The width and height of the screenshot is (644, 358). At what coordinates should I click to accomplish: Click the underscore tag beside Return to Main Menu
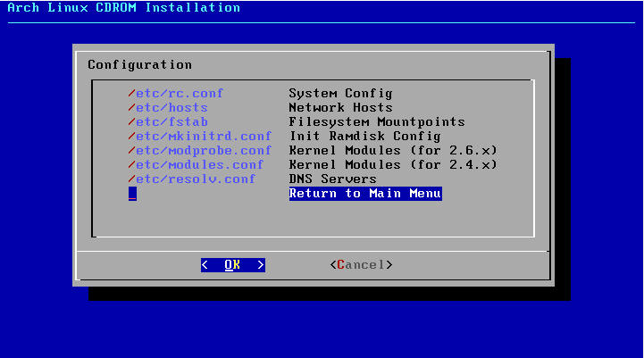pos(132,194)
